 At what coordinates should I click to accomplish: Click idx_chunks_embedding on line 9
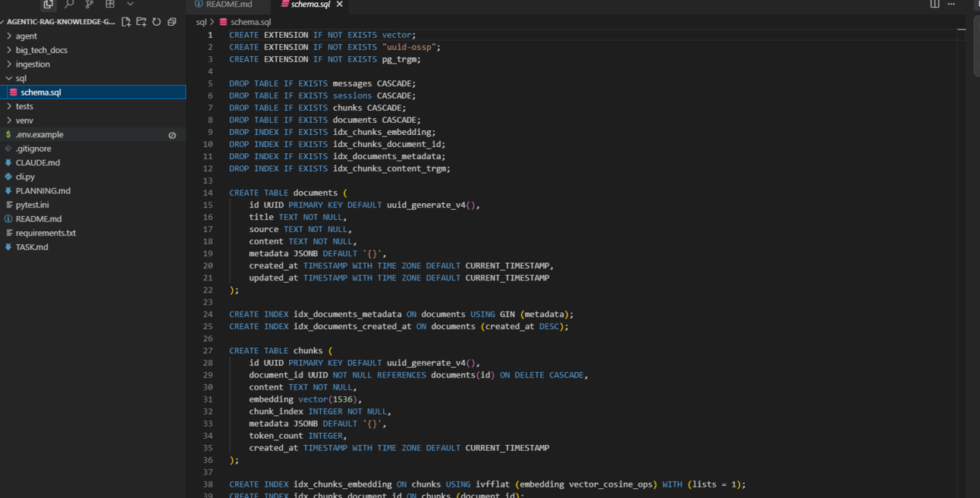click(382, 132)
